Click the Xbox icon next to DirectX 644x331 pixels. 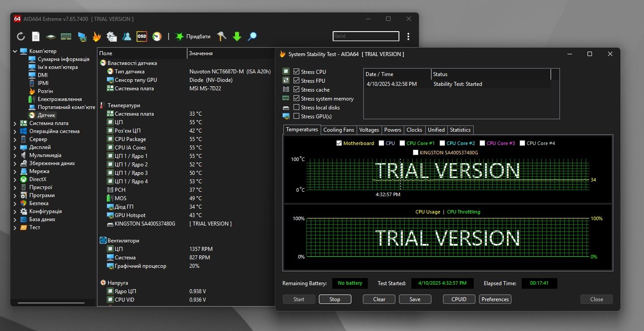[24, 179]
